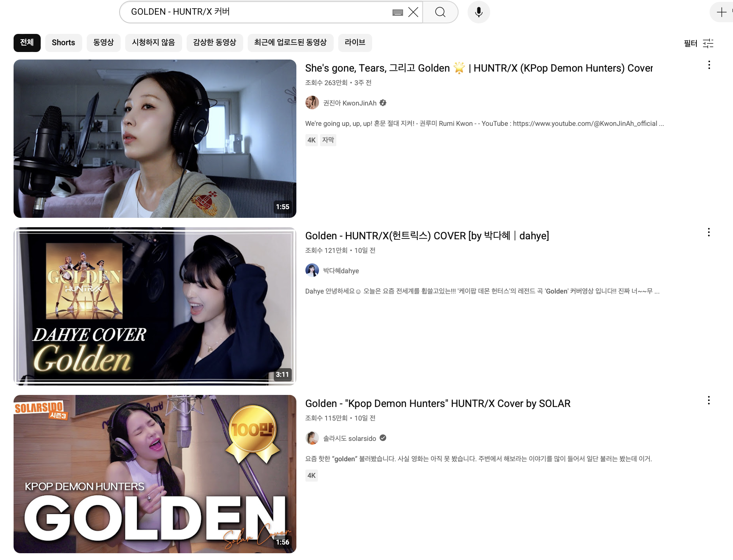This screenshot has width=733, height=560.
Task: Open title She's gone, Tears, 그리고 Golden
Action: point(479,68)
